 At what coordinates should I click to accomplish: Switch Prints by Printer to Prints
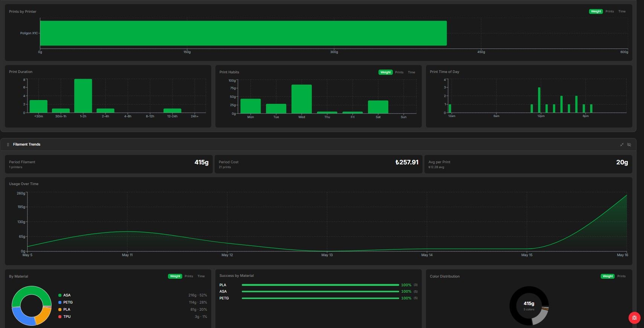[x=610, y=11]
